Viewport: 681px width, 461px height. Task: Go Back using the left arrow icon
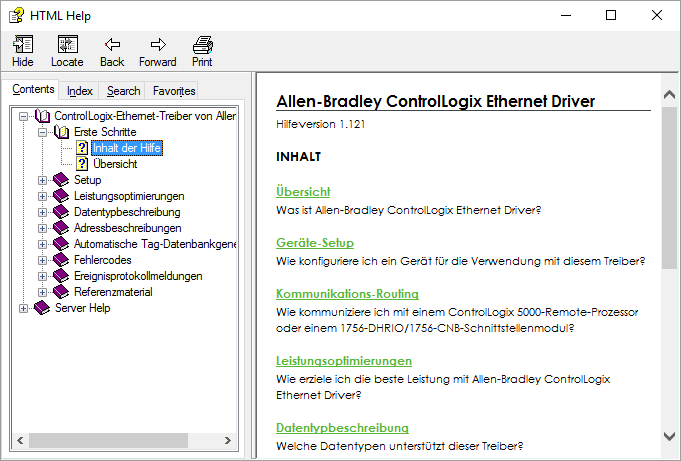(x=112, y=44)
